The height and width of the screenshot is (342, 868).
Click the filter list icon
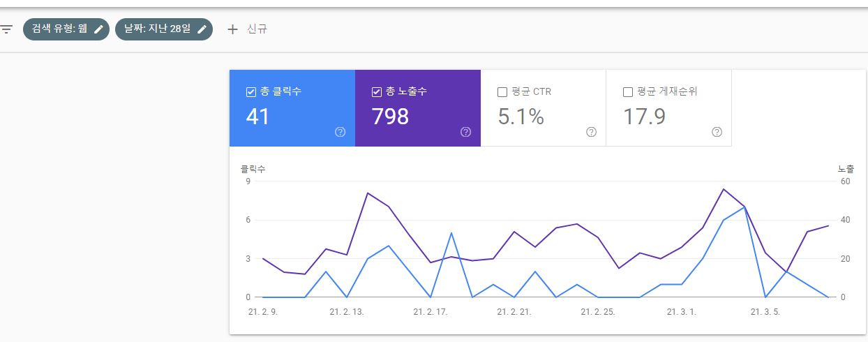click(7, 29)
